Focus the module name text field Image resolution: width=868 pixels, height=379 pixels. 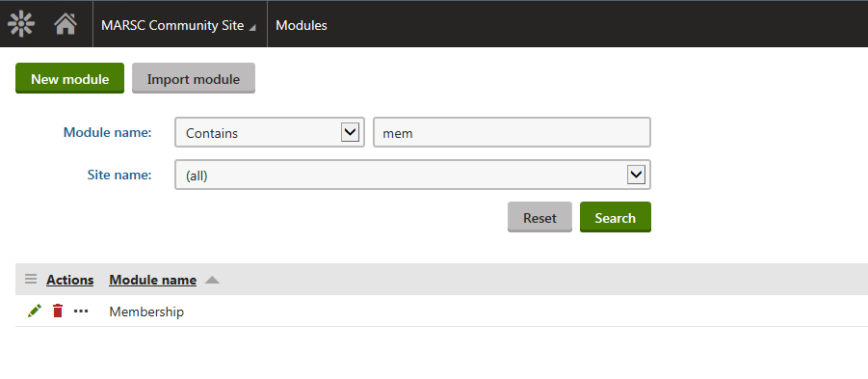click(x=512, y=132)
